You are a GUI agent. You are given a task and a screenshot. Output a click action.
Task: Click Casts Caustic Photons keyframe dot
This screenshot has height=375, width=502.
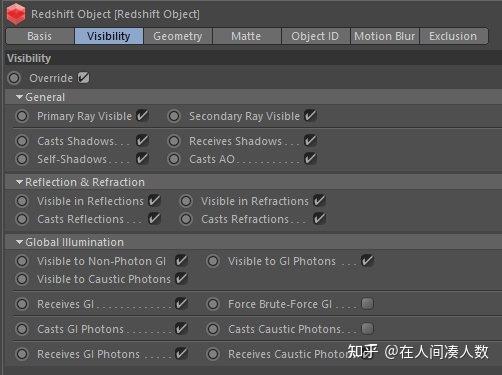[x=213, y=329]
